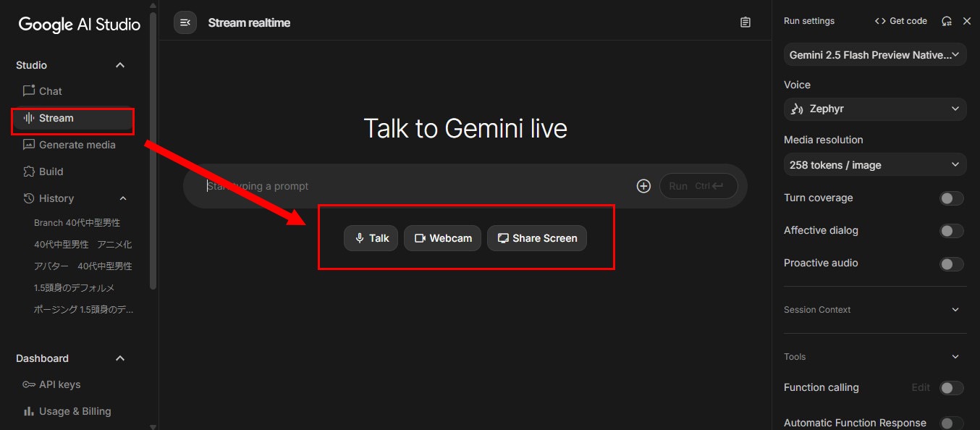Image resolution: width=980 pixels, height=430 pixels.
Task: Click the Talk microphone button
Action: pos(371,238)
